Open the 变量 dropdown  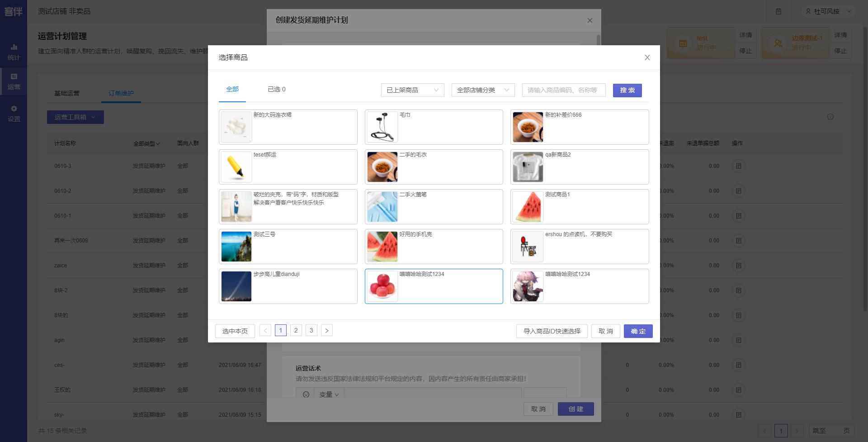[x=329, y=394]
